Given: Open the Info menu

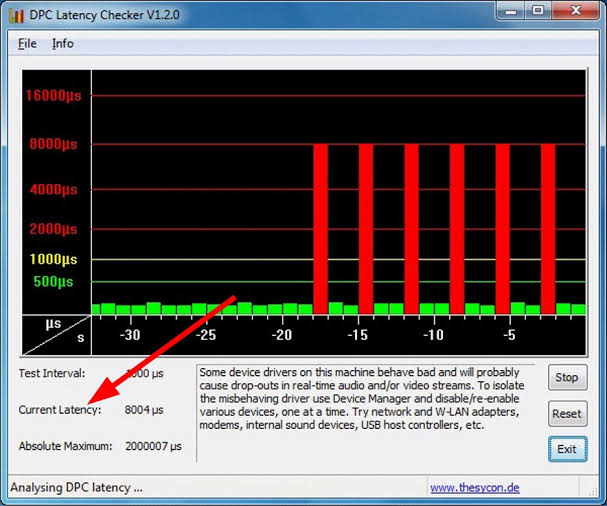Looking at the screenshot, I should (63, 43).
